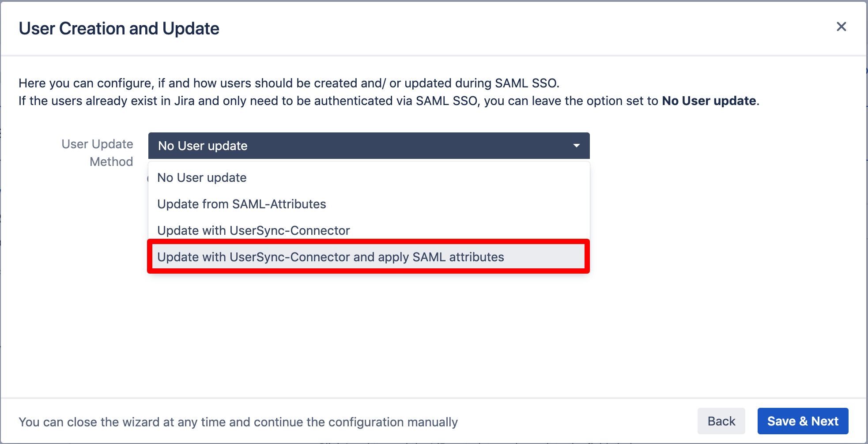Select UserSync-Connector and apply SAML attributes option

(x=330, y=257)
